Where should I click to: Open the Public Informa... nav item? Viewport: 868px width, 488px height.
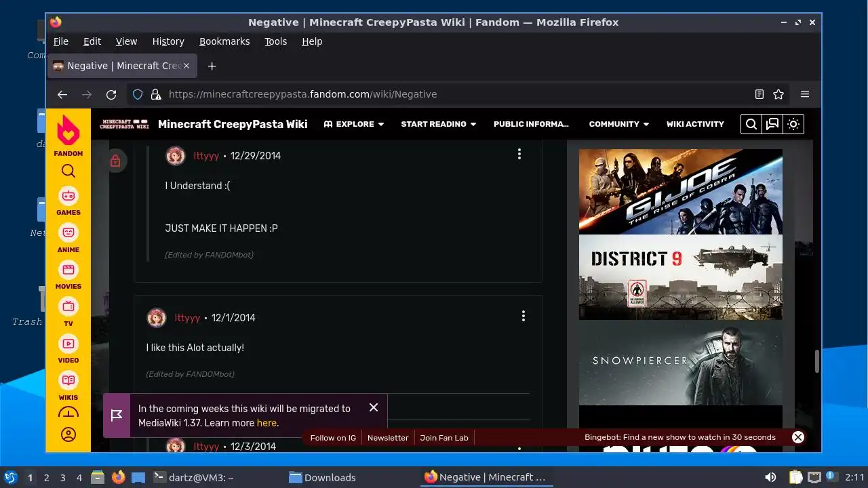531,124
